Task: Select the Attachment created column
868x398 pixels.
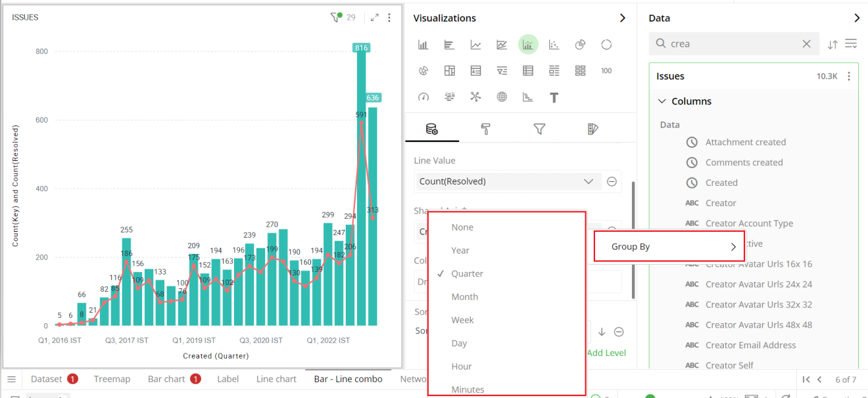Action: (x=746, y=142)
